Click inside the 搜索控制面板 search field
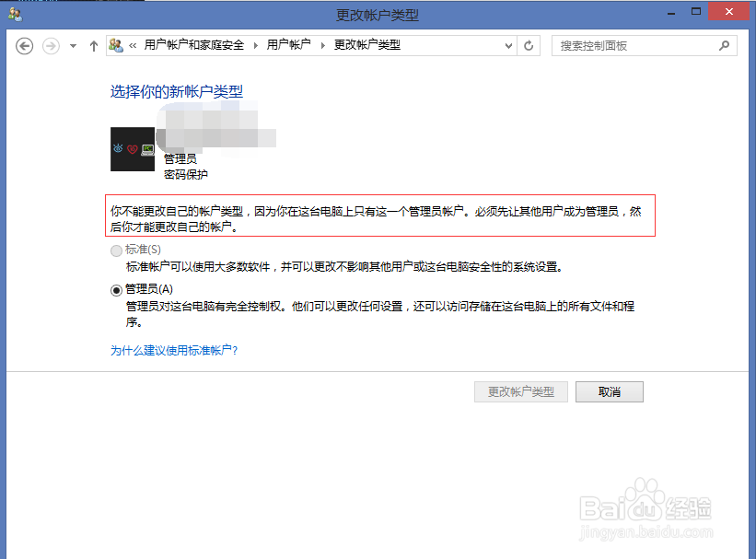756x559 pixels. 635,45
